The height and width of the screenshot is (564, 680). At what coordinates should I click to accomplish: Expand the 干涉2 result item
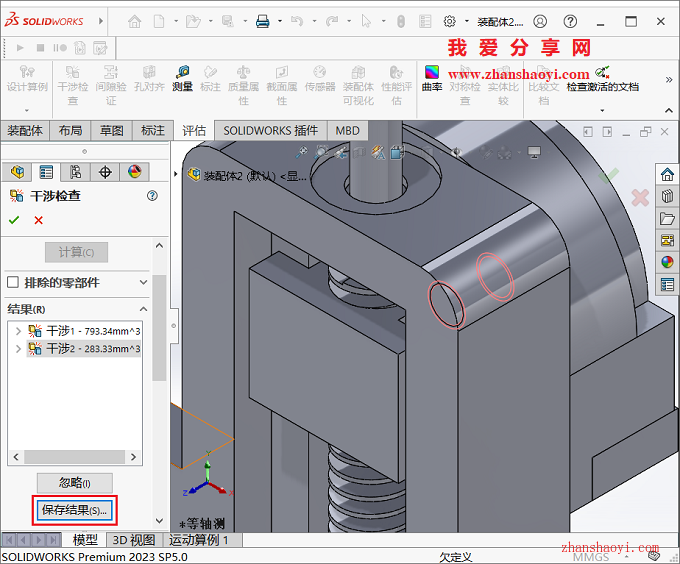click(x=18, y=349)
